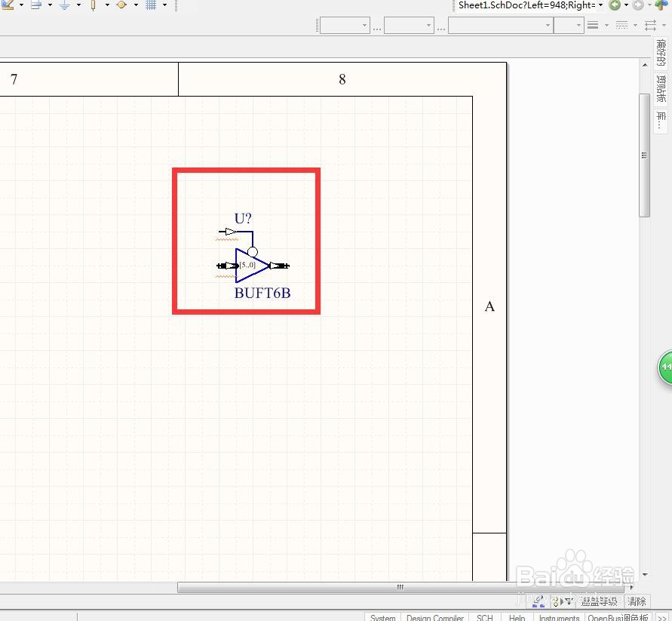Click the digital device resistor icon

(94, 5)
